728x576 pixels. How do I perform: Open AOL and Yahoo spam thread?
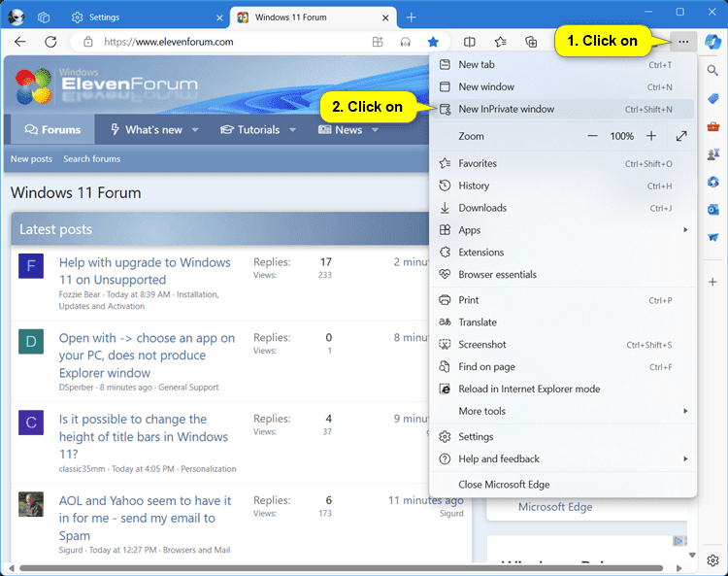145,518
